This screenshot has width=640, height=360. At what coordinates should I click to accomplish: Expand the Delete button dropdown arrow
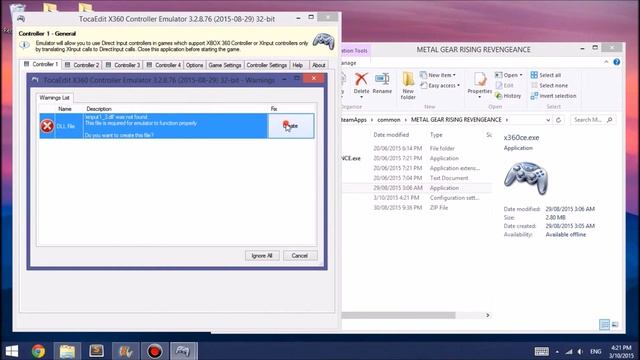click(361, 97)
